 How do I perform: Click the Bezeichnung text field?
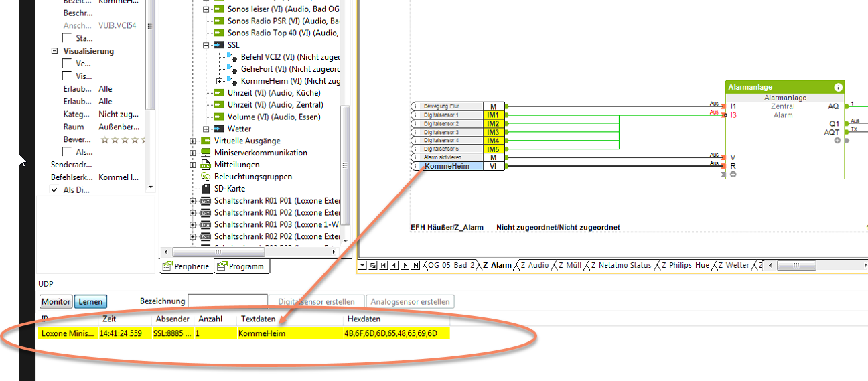(228, 302)
